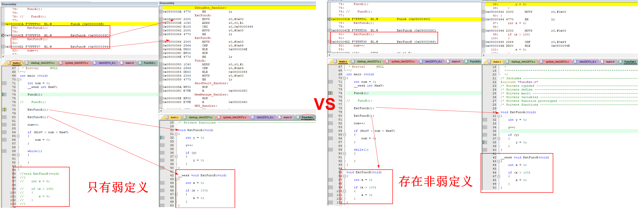Collapse the if(y) fold at line 37, rightmost FuncExt.c
The width and height of the screenshot is (644, 209).
[x=498, y=139]
